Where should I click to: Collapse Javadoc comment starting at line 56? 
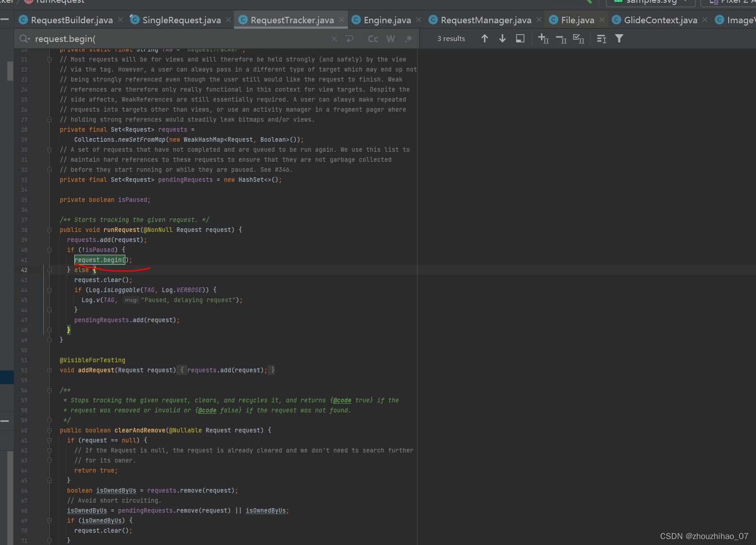[49, 391]
